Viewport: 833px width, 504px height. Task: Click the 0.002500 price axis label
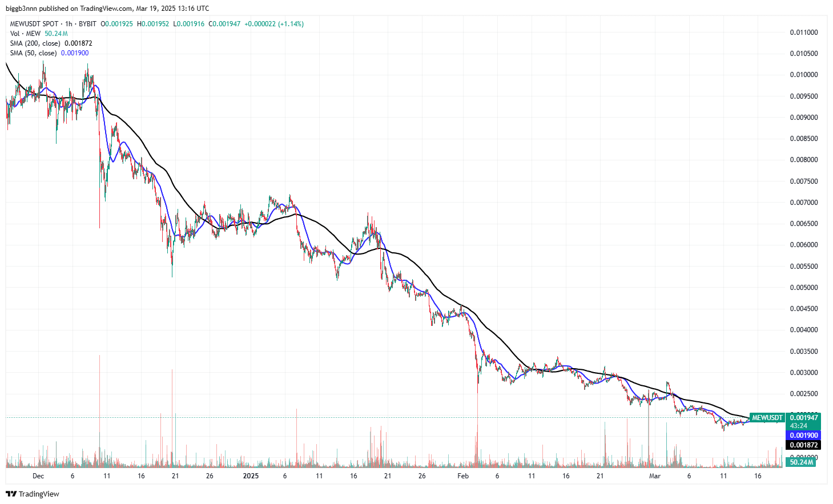pyautogui.click(x=804, y=394)
